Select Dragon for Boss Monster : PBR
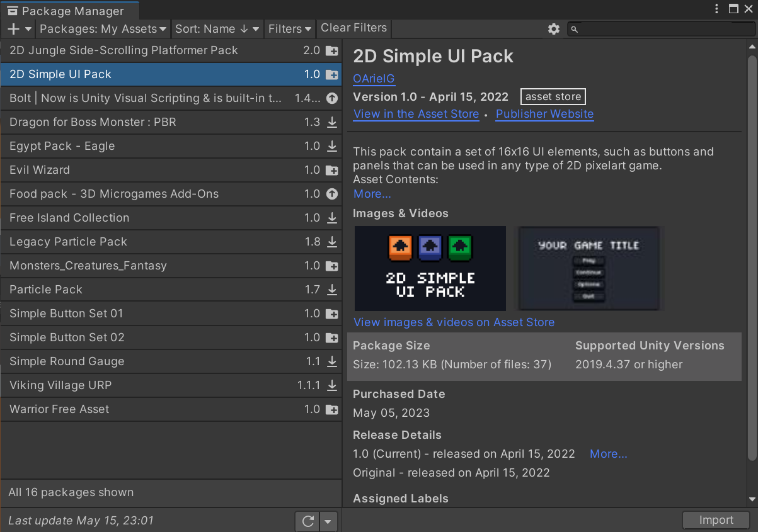 171,122
